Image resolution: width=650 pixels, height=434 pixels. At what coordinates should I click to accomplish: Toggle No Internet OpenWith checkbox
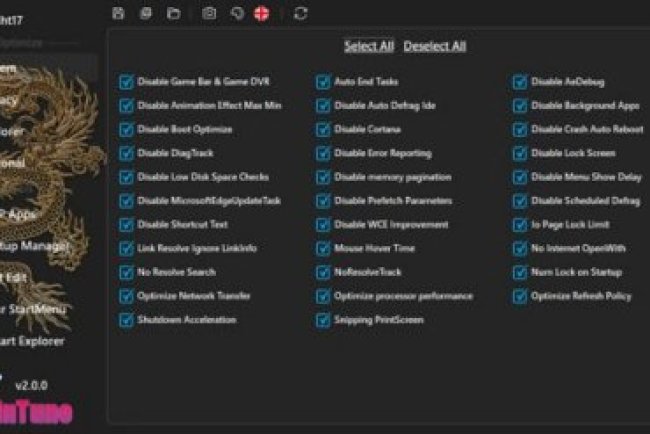click(x=520, y=249)
